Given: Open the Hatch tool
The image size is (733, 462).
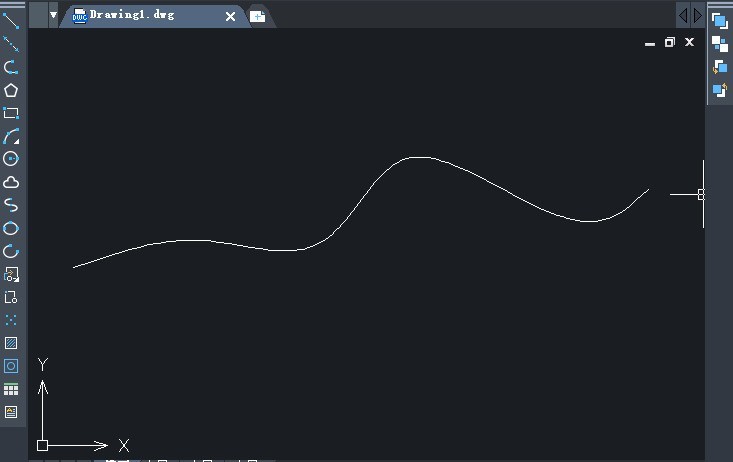Looking at the screenshot, I should [11, 343].
